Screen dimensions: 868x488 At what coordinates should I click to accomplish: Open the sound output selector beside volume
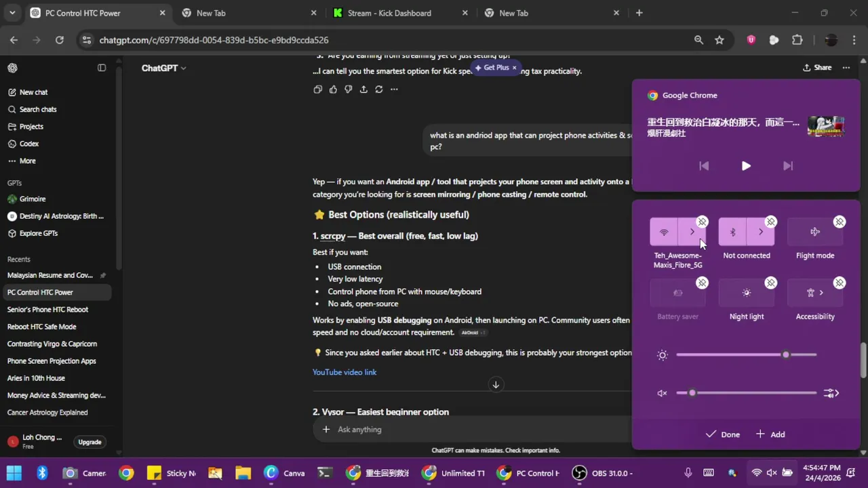click(x=831, y=393)
